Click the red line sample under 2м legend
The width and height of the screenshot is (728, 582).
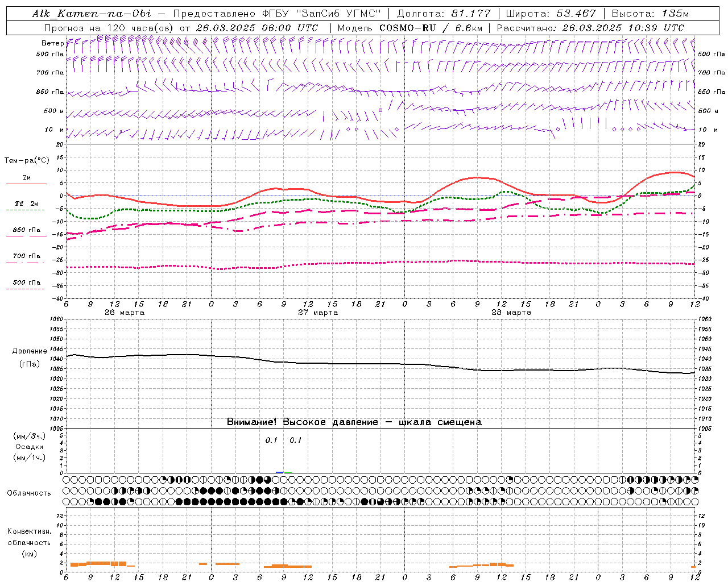(x=26, y=184)
